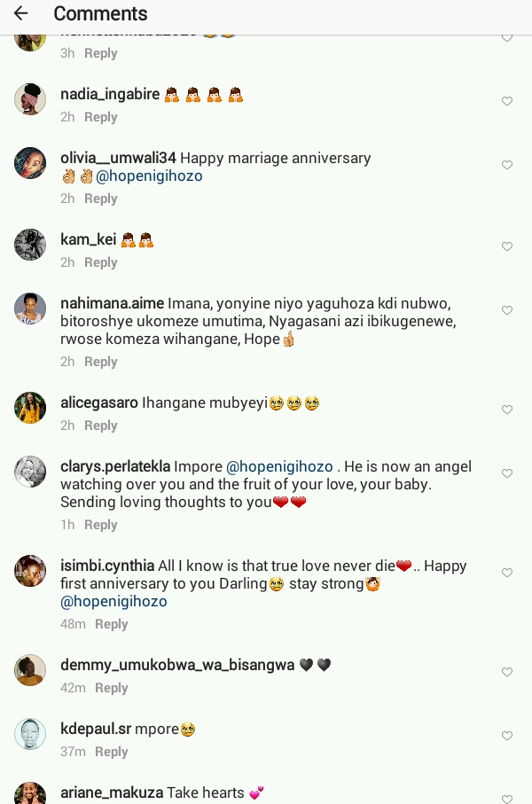Reply to nadia_ingabire's comment
The image size is (532, 804).
click(100, 117)
